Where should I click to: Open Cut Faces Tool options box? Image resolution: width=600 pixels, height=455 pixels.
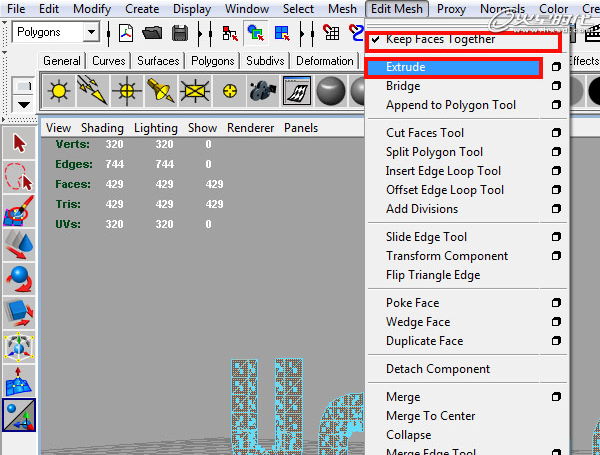(556, 133)
